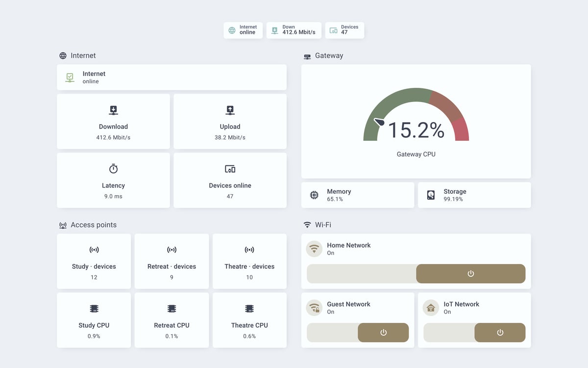
Task: Click the Latency stopwatch icon
Action: coord(113,169)
